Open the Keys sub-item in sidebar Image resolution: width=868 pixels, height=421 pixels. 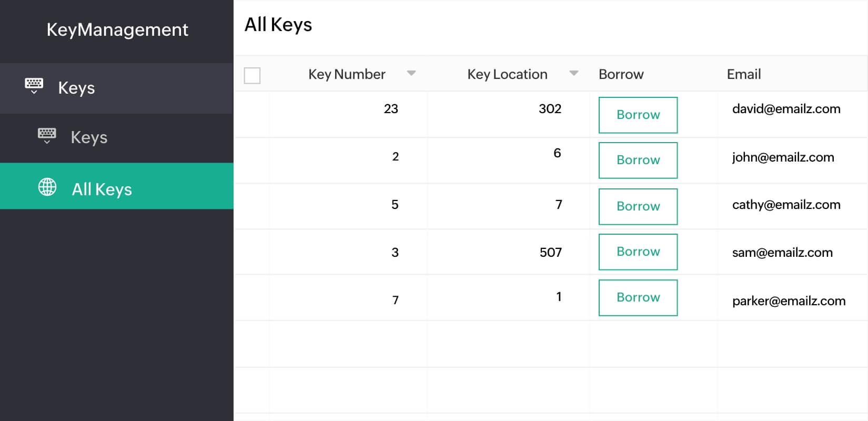(x=89, y=137)
